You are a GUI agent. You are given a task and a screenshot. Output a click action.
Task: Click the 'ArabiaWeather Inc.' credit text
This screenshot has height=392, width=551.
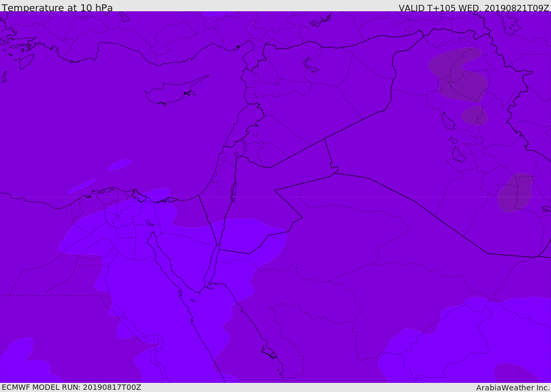[x=512, y=388]
